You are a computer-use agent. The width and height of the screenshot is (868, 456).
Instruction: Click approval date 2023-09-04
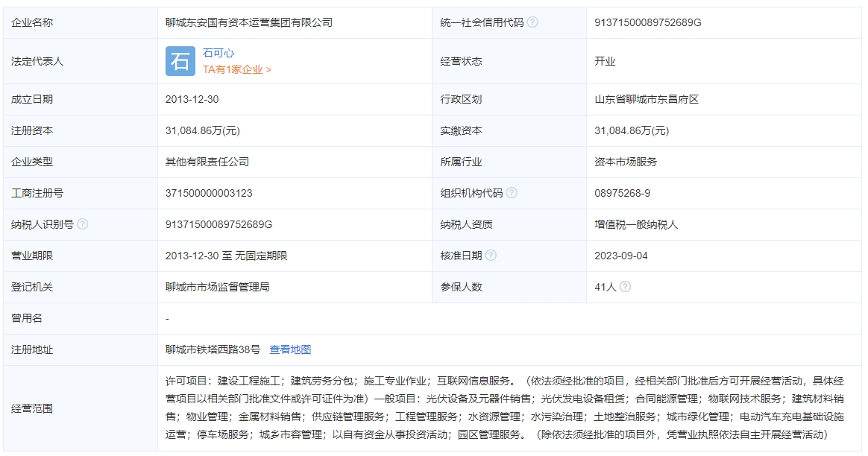tap(621, 256)
